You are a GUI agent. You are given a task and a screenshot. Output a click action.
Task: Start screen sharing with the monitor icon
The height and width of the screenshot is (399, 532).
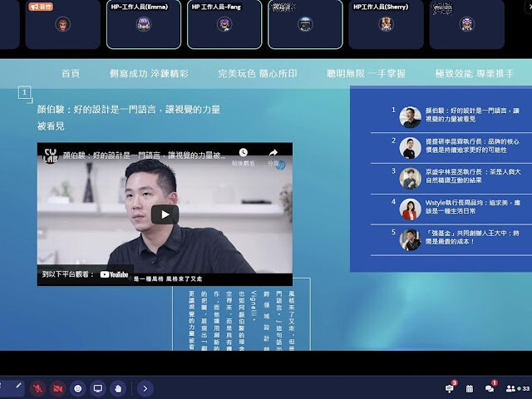click(x=98, y=388)
